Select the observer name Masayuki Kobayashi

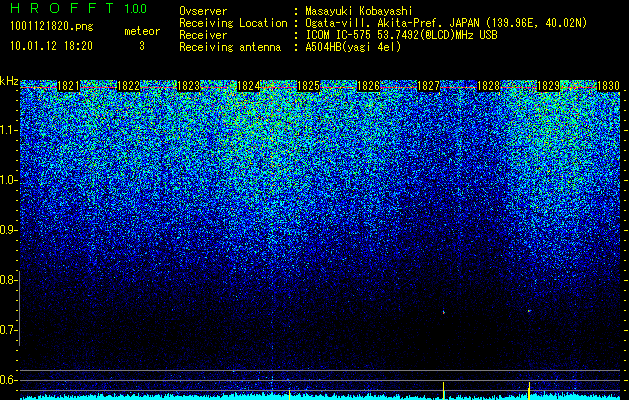(x=359, y=12)
